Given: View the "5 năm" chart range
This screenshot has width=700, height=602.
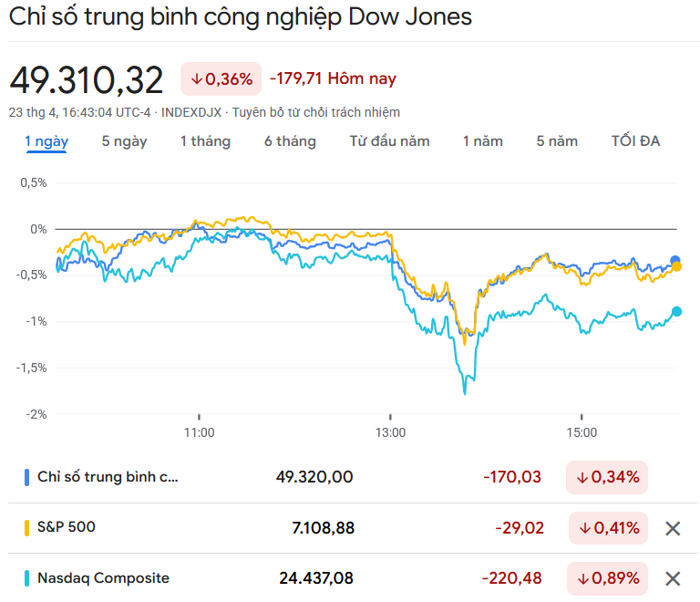Looking at the screenshot, I should click(557, 141).
